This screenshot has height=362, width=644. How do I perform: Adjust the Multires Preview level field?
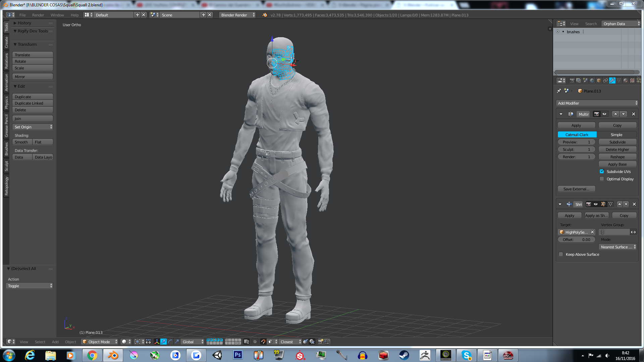point(576,142)
